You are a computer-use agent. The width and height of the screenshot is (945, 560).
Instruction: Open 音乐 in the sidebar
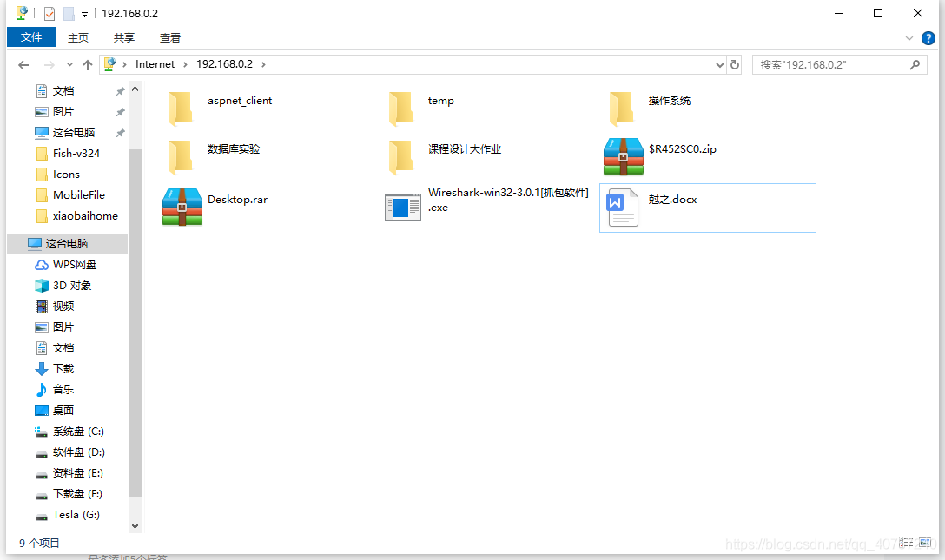55,390
